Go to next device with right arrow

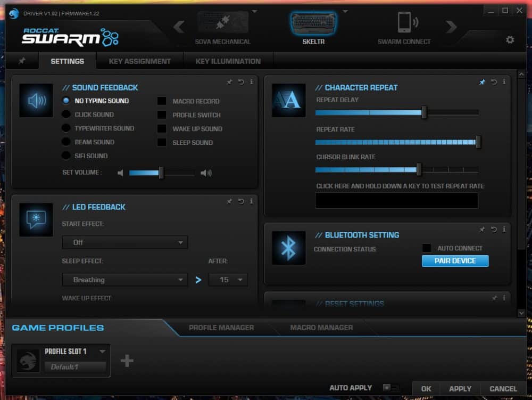tap(451, 27)
